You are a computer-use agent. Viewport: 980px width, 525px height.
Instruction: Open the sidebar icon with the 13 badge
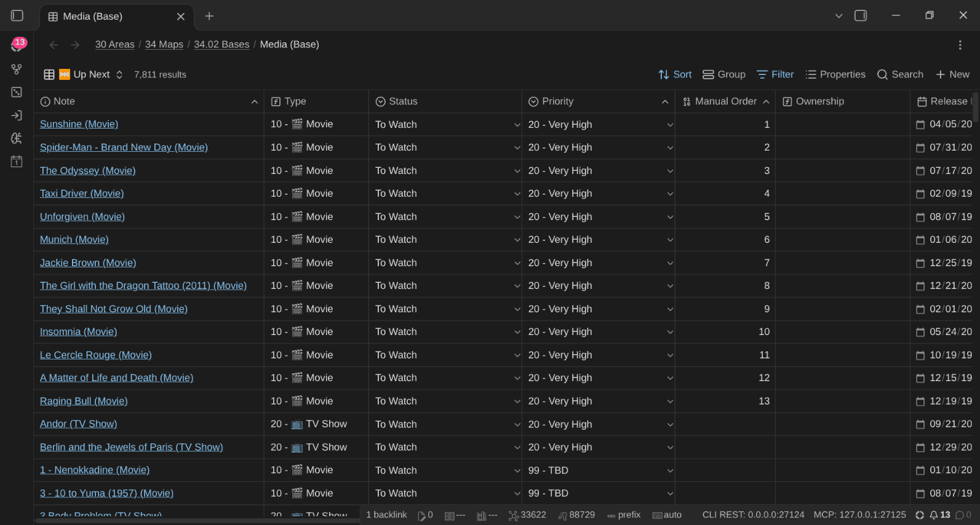click(x=17, y=45)
